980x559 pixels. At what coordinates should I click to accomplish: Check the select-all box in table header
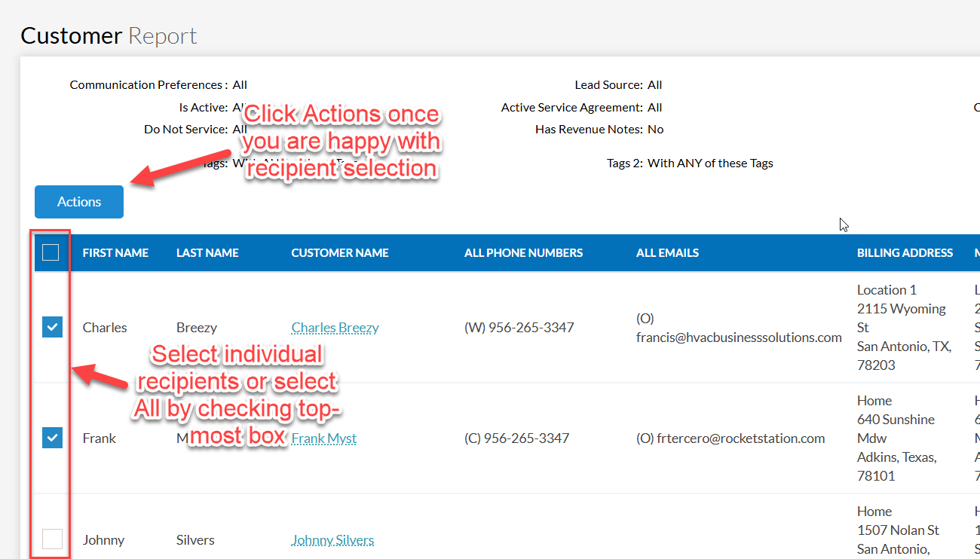click(x=51, y=253)
